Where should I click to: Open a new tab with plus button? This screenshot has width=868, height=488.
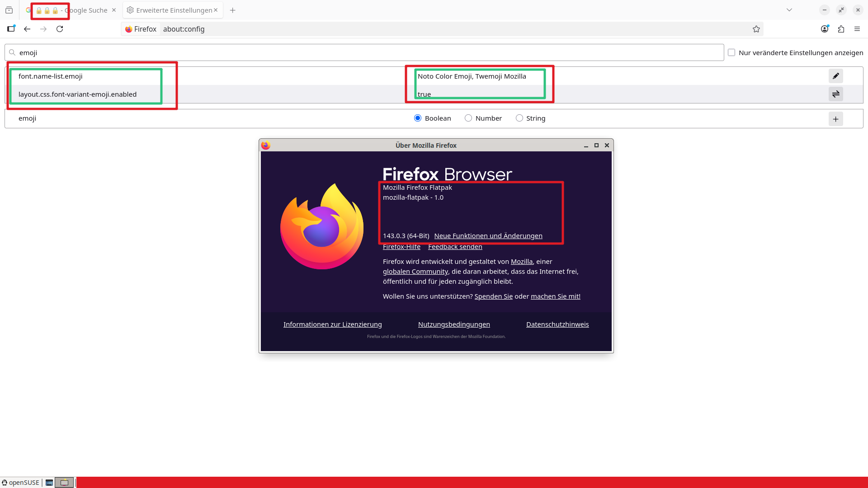(x=232, y=10)
